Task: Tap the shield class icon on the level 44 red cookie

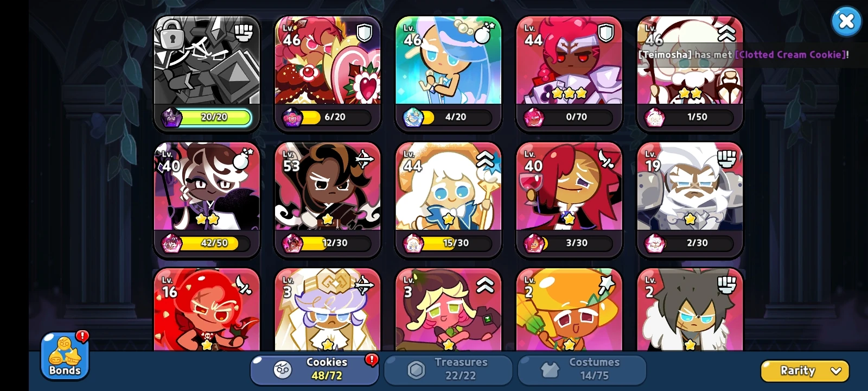Action: [606, 33]
